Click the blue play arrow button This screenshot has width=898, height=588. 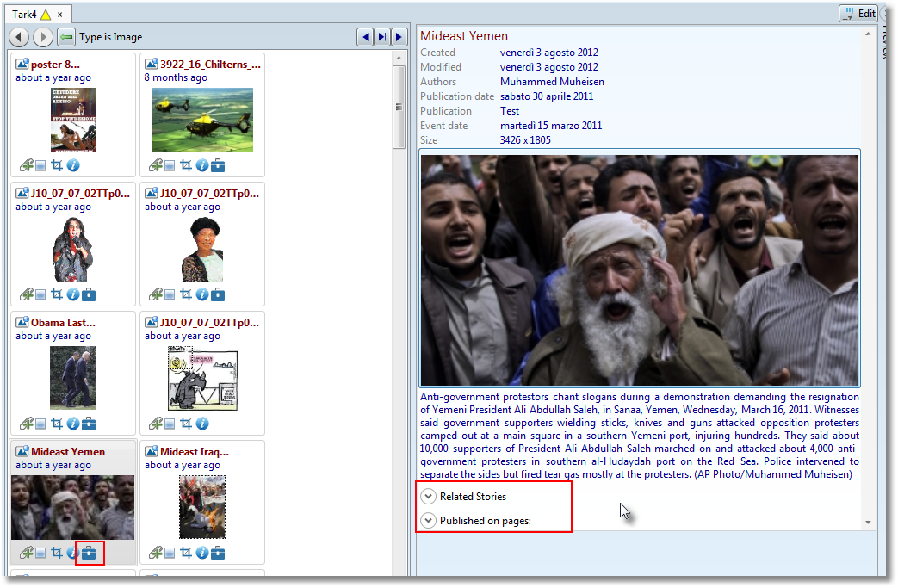[399, 37]
